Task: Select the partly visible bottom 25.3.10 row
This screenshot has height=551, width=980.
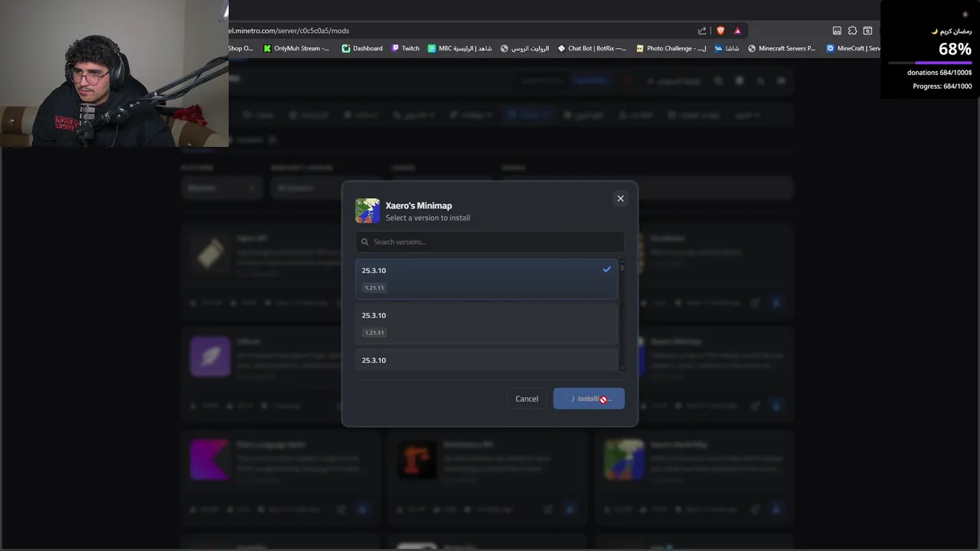Action: point(486,360)
